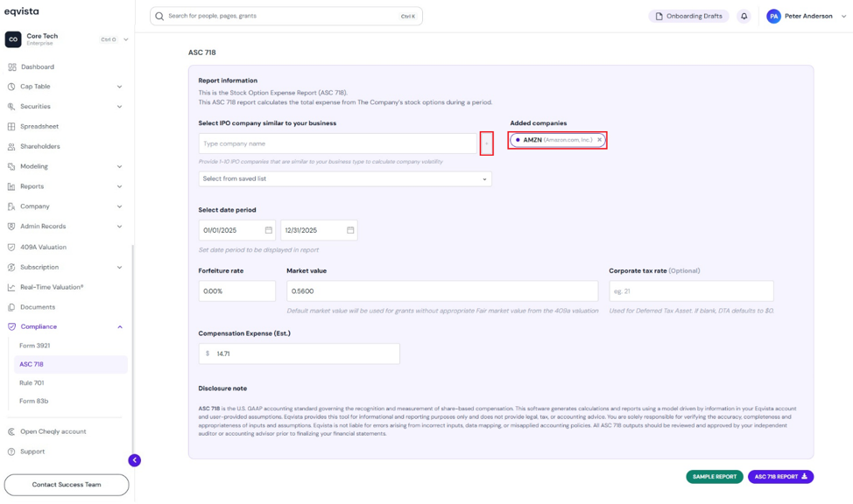Click the Market value input field
The width and height of the screenshot is (853, 504).
click(442, 291)
